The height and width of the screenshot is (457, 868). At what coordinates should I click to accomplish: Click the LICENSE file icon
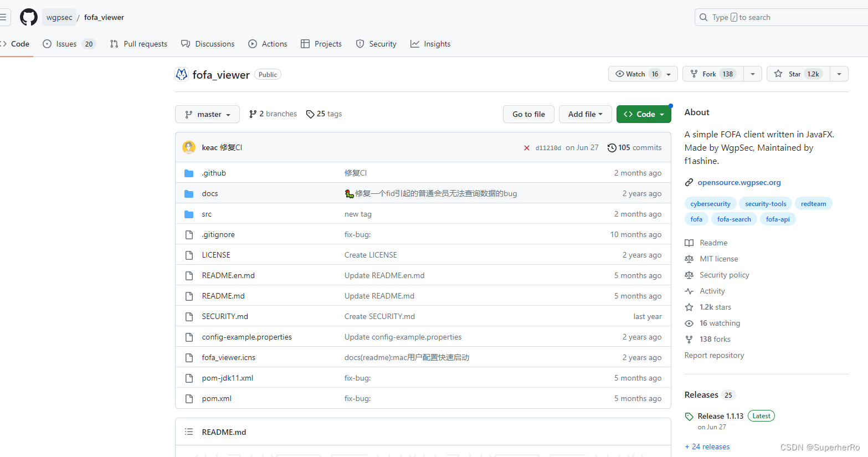tap(189, 255)
